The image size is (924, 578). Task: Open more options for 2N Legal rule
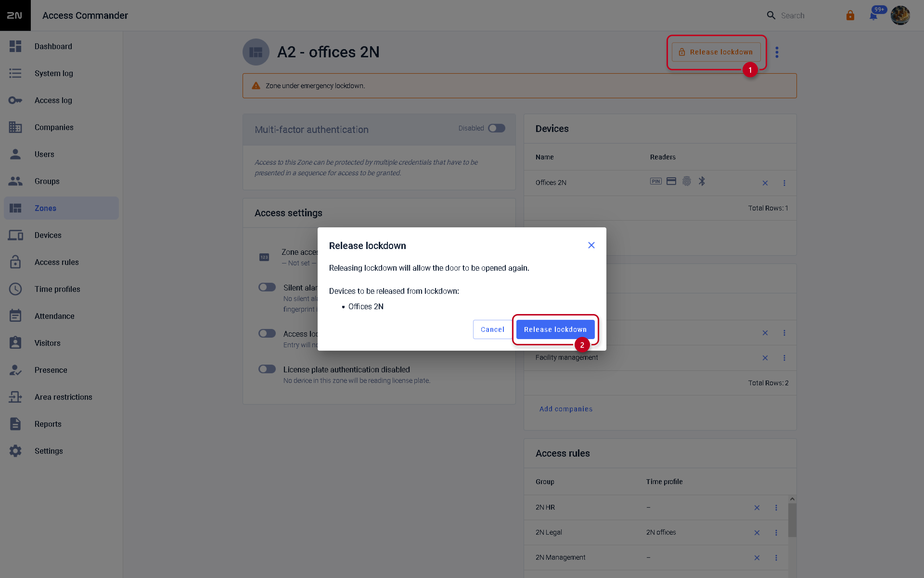(776, 532)
